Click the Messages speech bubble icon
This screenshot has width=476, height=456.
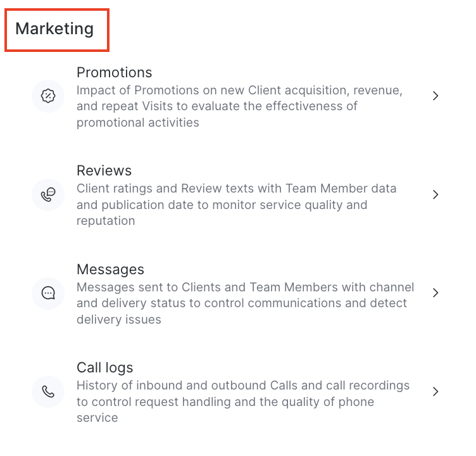coord(48,293)
